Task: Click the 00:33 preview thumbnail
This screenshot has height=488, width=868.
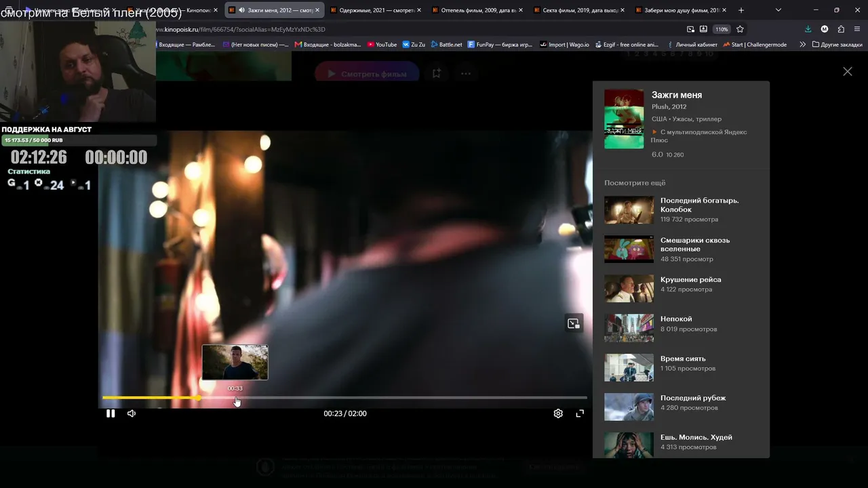Action: [235, 363]
